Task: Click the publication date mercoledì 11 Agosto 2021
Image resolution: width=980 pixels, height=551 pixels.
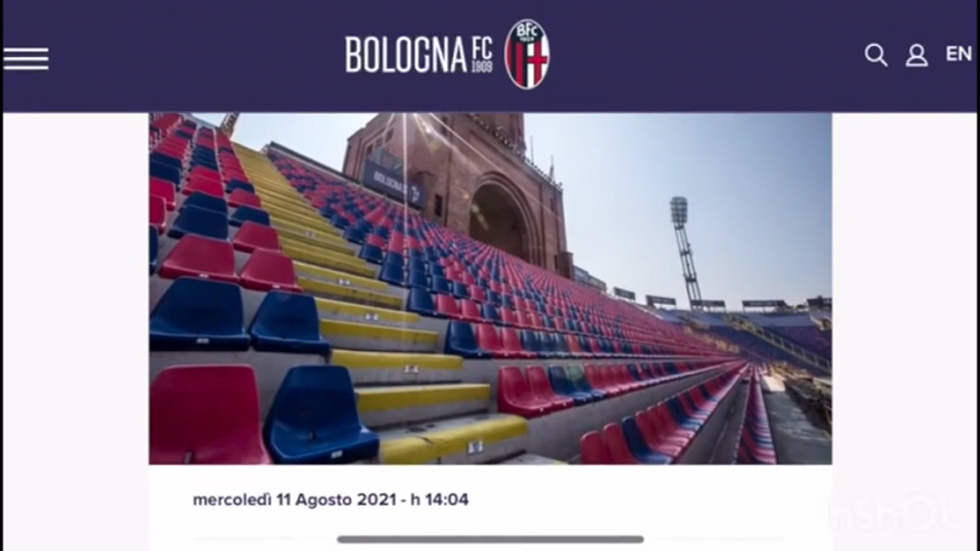Action: (x=295, y=499)
